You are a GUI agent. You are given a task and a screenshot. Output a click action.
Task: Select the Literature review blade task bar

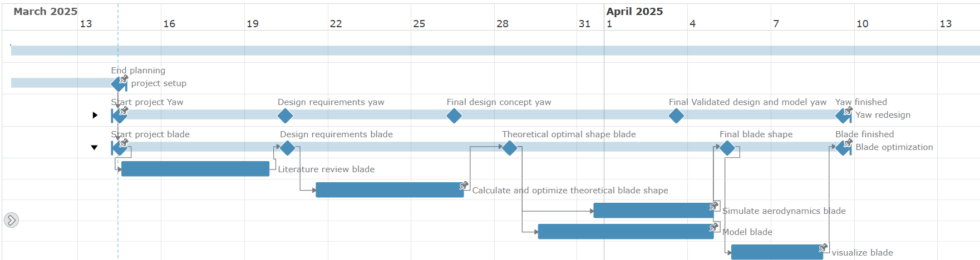(x=195, y=169)
